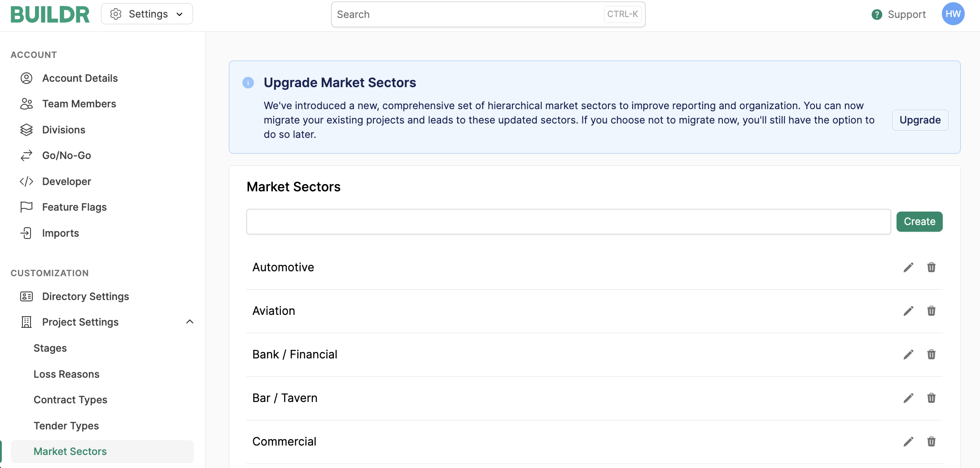Edit the Bank / Financial sector
Viewport: 980px width, 468px height.
pyautogui.click(x=908, y=355)
